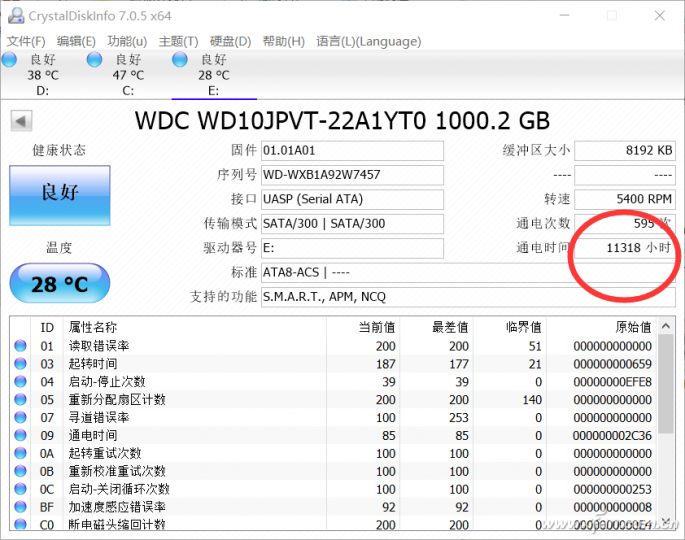
Task: Close the CrystalDiskInfo window
Action: (660, 16)
